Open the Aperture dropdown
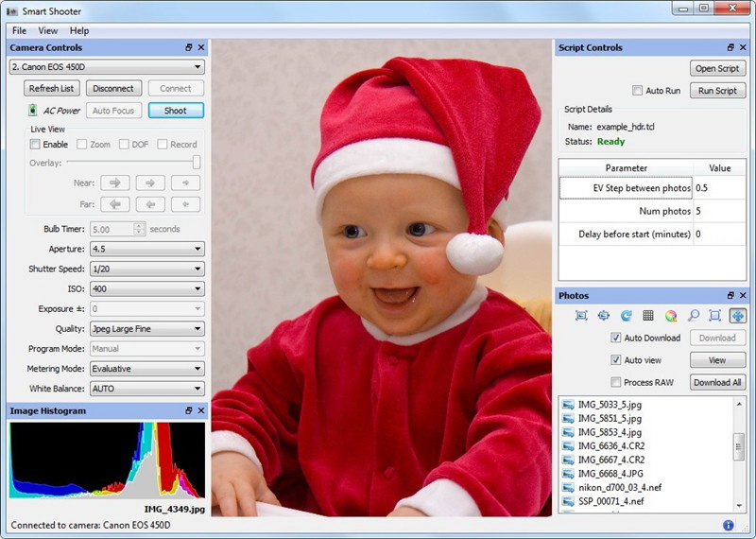The height and width of the screenshot is (539, 756). 147,249
